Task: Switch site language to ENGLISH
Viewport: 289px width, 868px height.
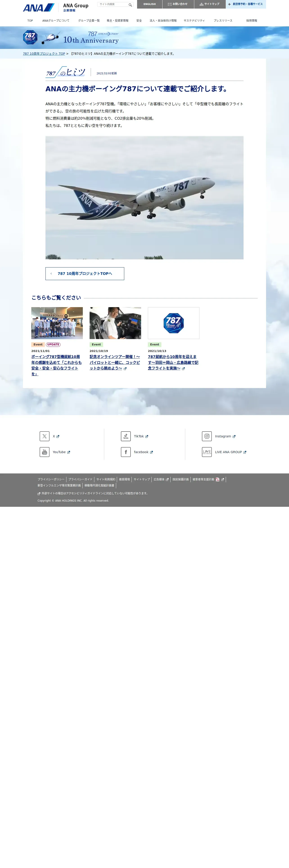Action: point(149,4)
